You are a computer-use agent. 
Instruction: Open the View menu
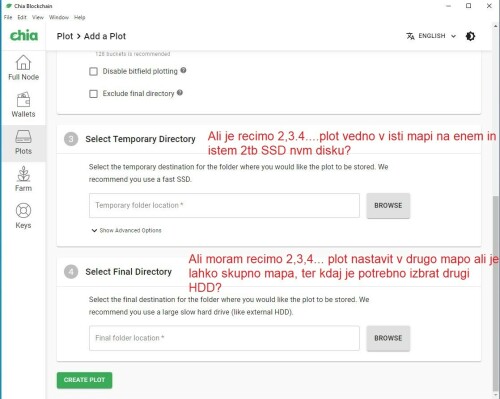point(38,17)
